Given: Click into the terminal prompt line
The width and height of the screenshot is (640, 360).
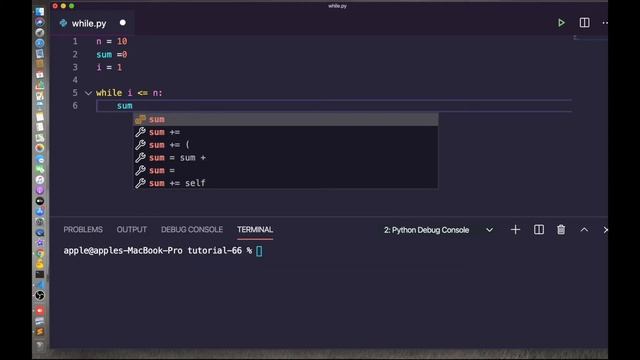Looking at the screenshot, I should pyautogui.click(x=163, y=251).
